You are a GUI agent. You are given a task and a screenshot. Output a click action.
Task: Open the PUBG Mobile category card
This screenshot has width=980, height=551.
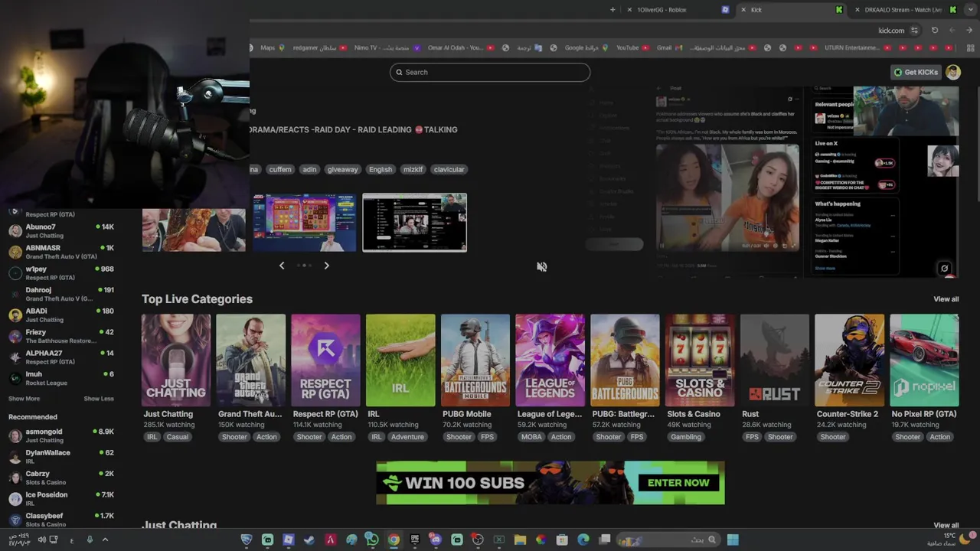[x=475, y=360]
